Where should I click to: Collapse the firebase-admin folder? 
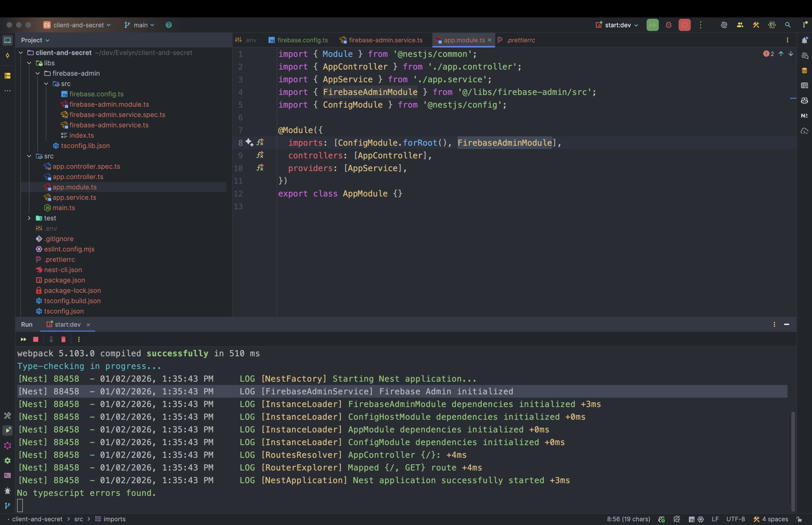point(38,73)
